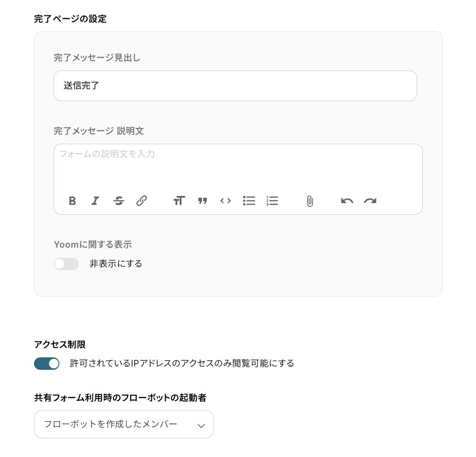Apply italic formatting in editor toolbar
Viewport: 476px width, 457px height.
(x=95, y=201)
